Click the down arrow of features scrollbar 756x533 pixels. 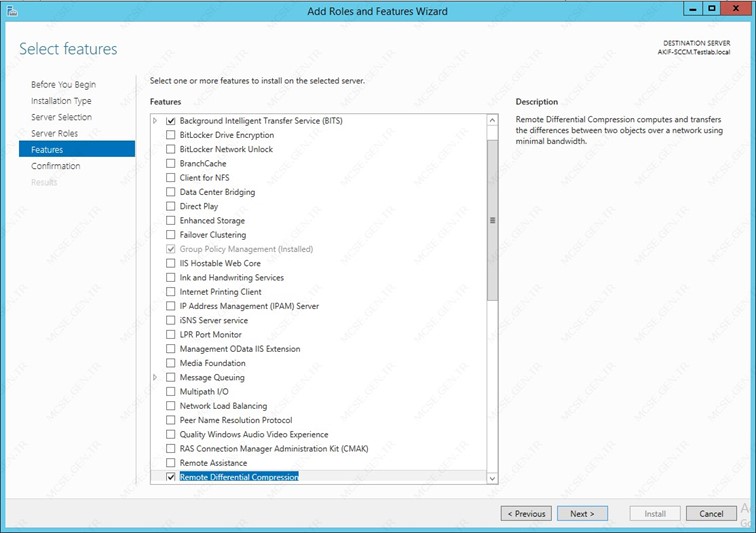tap(492, 478)
